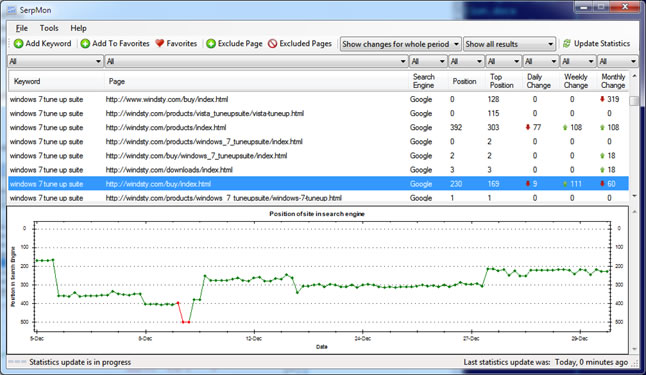The height and width of the screenshot is (375, 646).
Task: Click the 'Last statistics update was' status text
Action: coord(507,362)
